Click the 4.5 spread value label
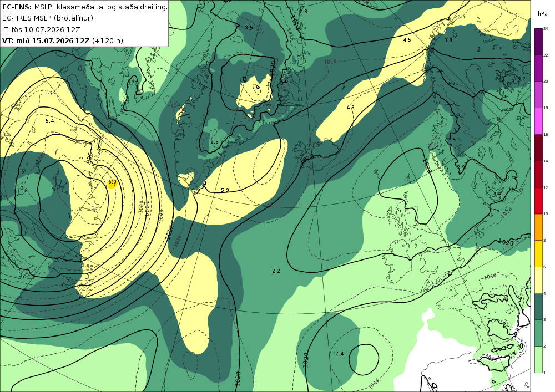Image resolution: width=555 pixels, height=392 pixels. tap(407, 40)
